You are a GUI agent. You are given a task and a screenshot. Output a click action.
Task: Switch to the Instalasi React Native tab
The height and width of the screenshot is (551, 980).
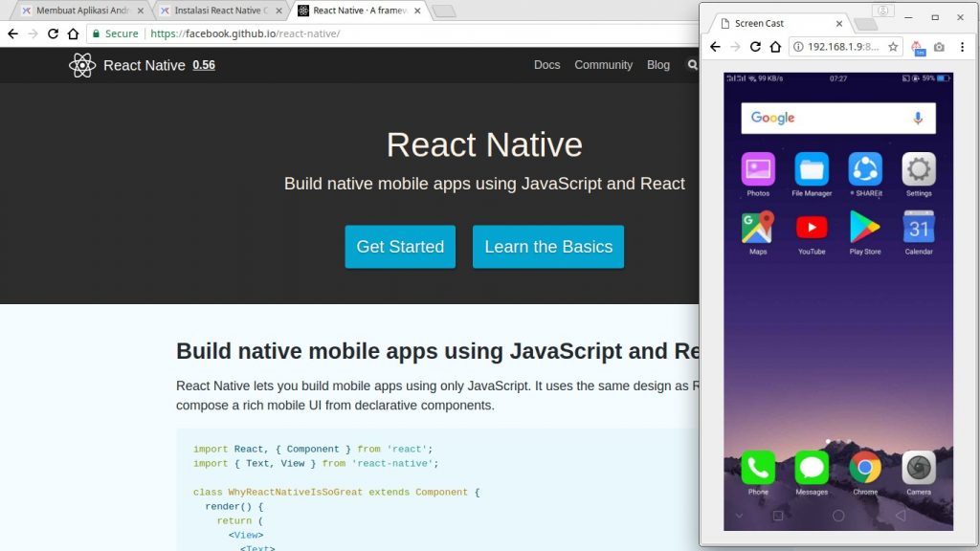click(219, 11)
